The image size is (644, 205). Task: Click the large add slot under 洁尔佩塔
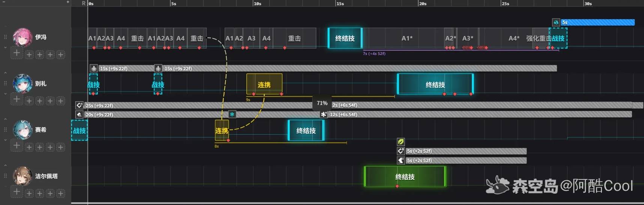[x=17, y=192]
